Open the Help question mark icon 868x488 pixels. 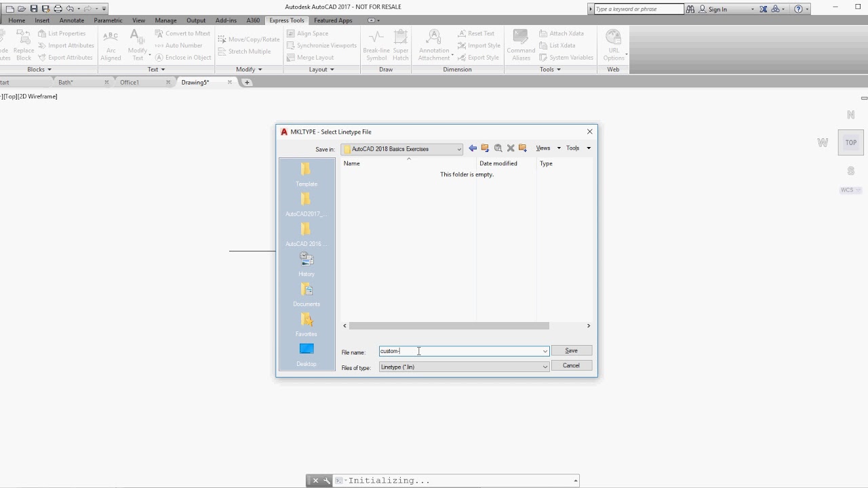click(x=798, y=9)
